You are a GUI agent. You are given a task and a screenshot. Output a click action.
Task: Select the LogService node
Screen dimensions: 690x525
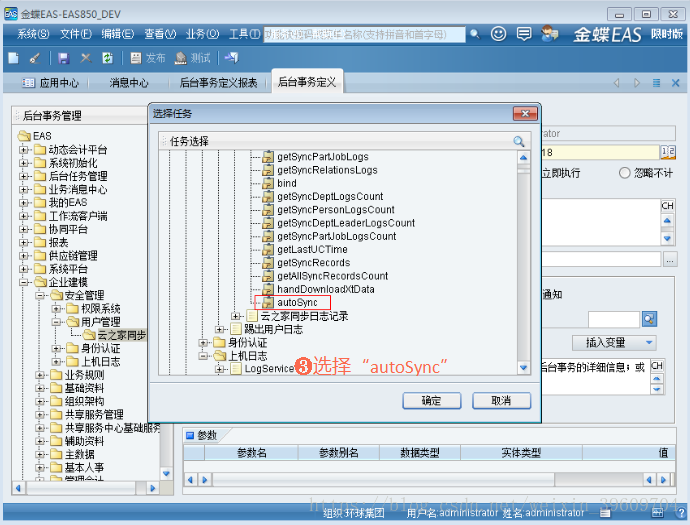pyautogui.click(x=268, y=369)
